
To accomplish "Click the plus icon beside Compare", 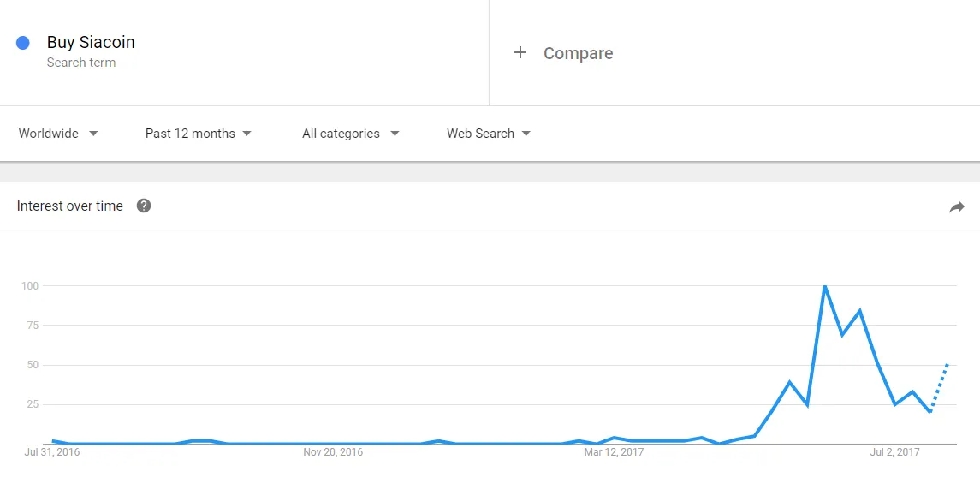I will pyautogui.click(x=520, y=52).
